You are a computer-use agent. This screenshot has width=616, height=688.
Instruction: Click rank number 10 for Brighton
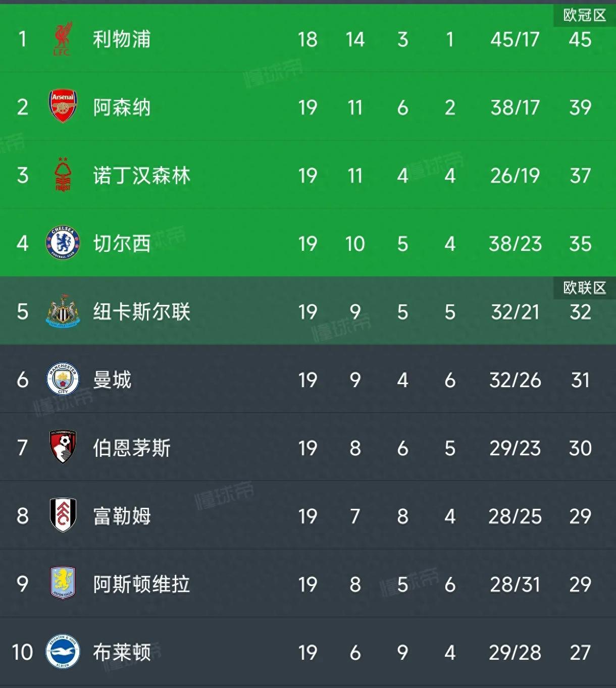pos(22,652)
